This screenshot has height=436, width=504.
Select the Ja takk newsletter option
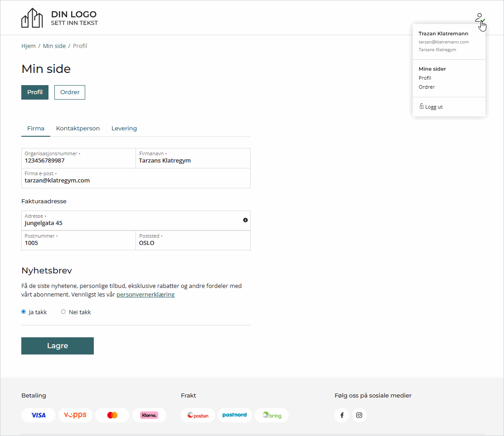click(24, 312)
